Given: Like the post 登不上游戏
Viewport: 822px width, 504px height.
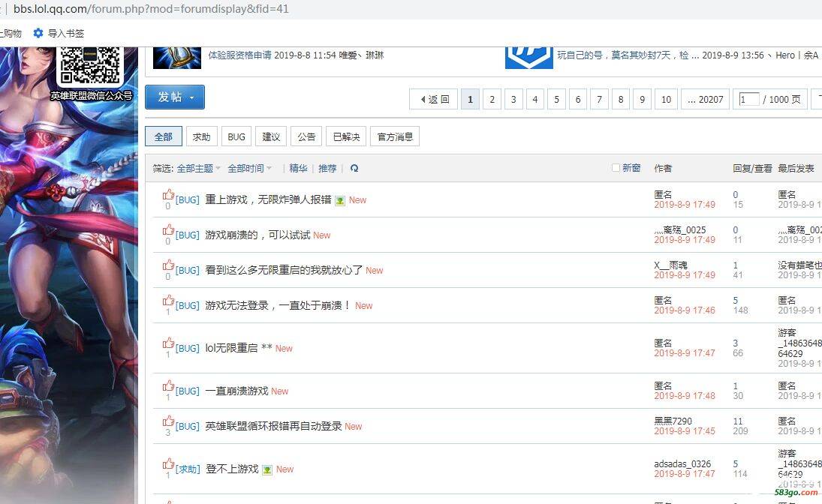Looking at the screenshot, I should (x=167, y=464).
